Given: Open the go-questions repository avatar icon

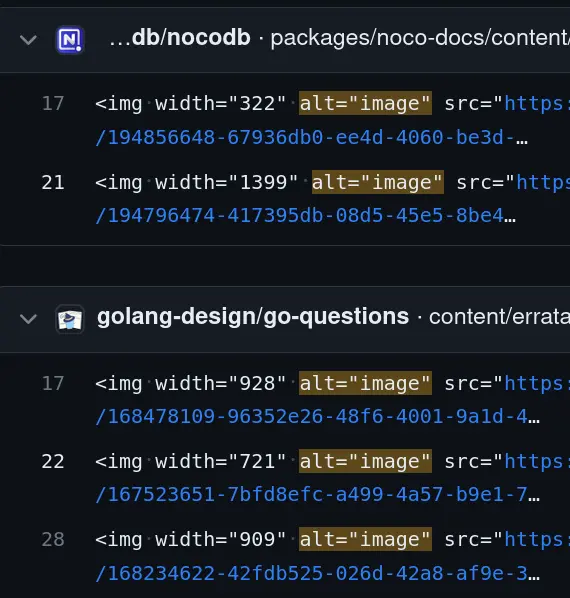Looking at the screenshot, I should click(x=70, y=319).
